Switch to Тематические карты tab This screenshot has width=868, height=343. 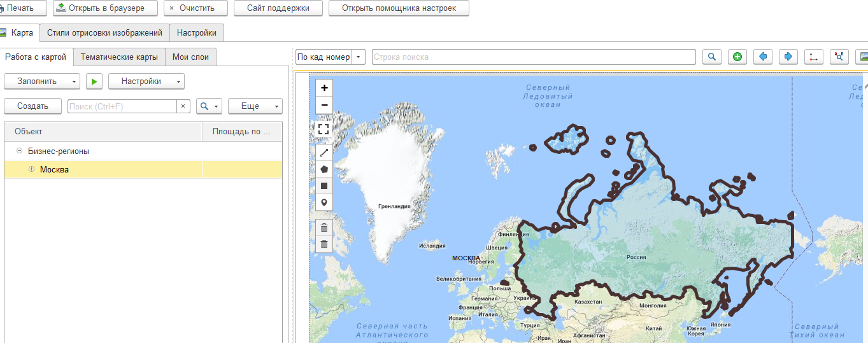(119, 57)
